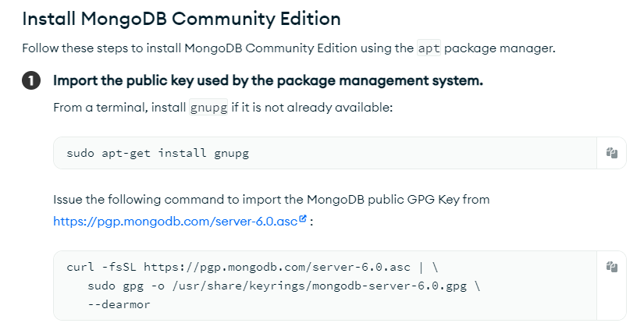
Task: Copy the curl GPG key import command
Action: click(x=611, y=267)
